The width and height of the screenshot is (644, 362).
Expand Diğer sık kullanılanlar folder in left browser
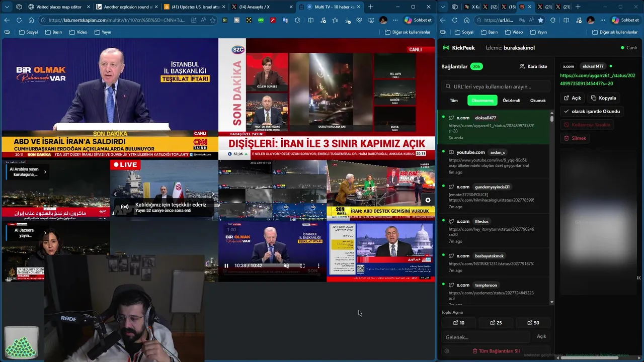408,32
